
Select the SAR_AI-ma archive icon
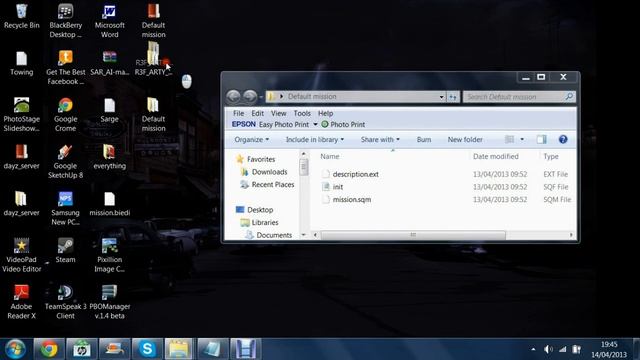pos(109,63)
